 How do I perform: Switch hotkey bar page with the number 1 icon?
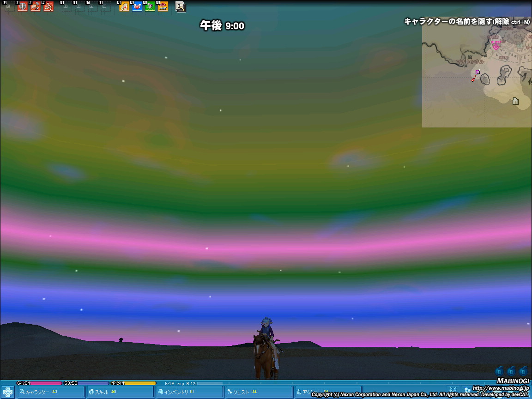181,7
